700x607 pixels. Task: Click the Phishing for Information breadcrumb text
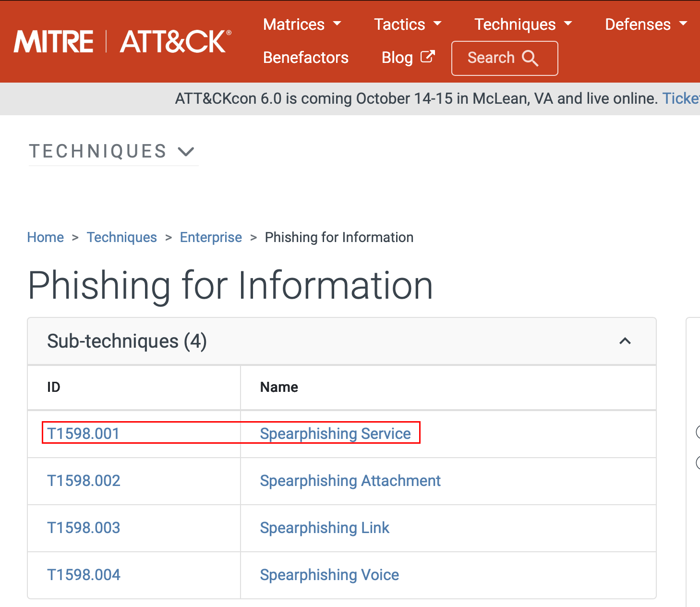pyautogui.click(x=339, y=237)
